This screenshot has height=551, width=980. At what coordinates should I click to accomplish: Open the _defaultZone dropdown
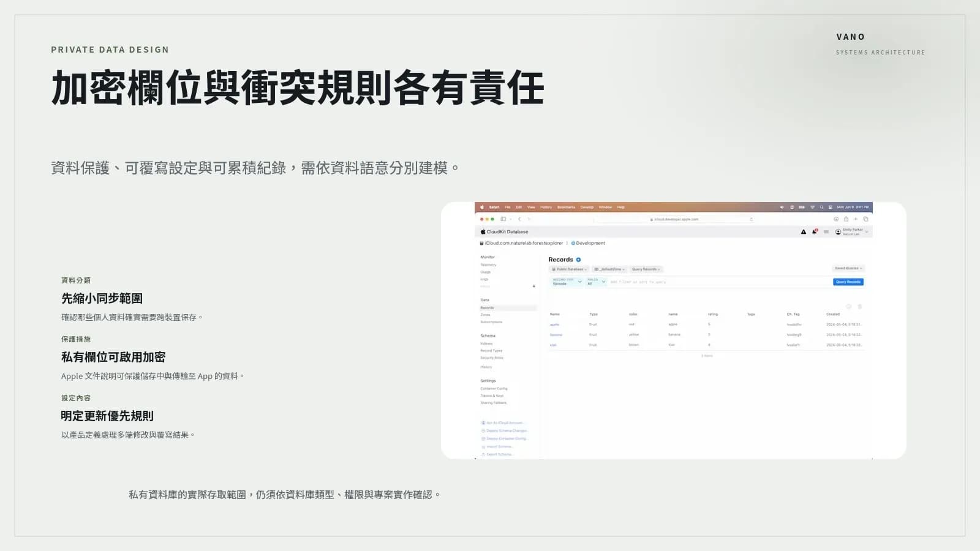tap(609, 269)
